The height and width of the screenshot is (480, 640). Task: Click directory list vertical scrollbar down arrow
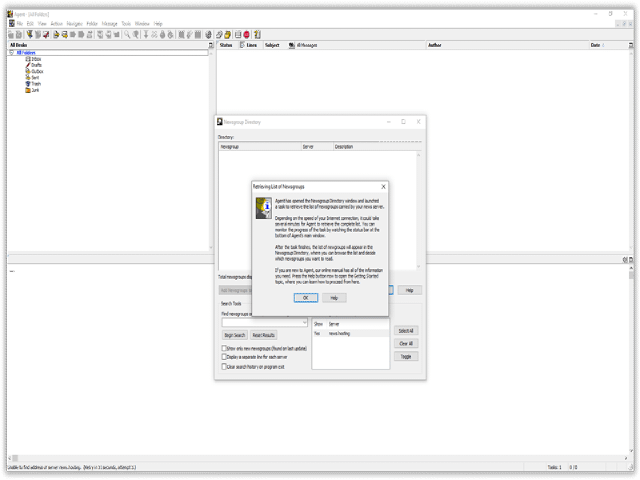pyautogui.click(x=418, y=267)
